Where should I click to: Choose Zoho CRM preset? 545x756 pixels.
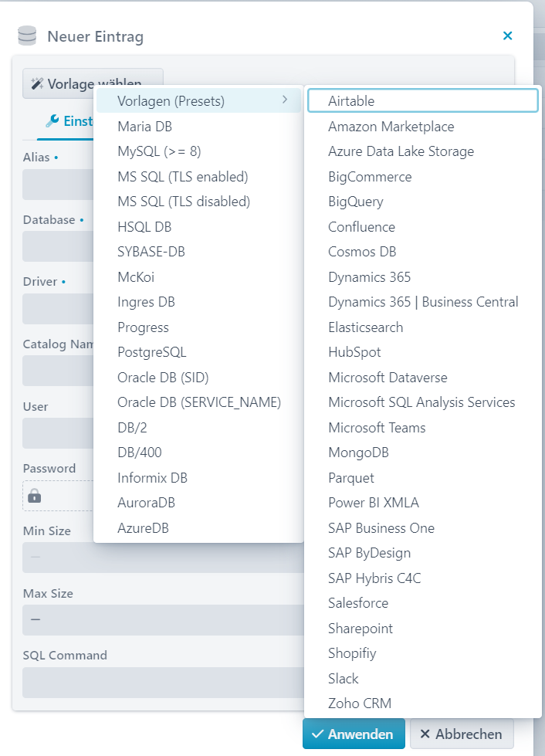pyautogui.click(x=422, y=703)
